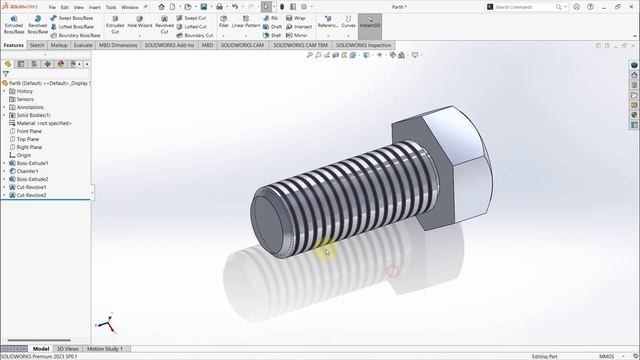Viewport: 640px width, 360px height.
Task: Open the Reference Geometry tool
Action: pyautogui.click(x=328, y=22)
